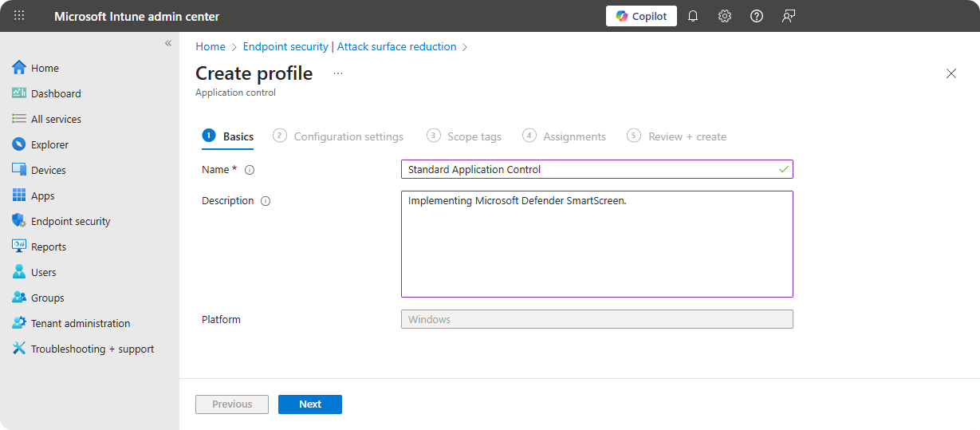Open Endpoint security in the sidebar
Viewport: 980px width, 430px height.
(x=70, y=221)
